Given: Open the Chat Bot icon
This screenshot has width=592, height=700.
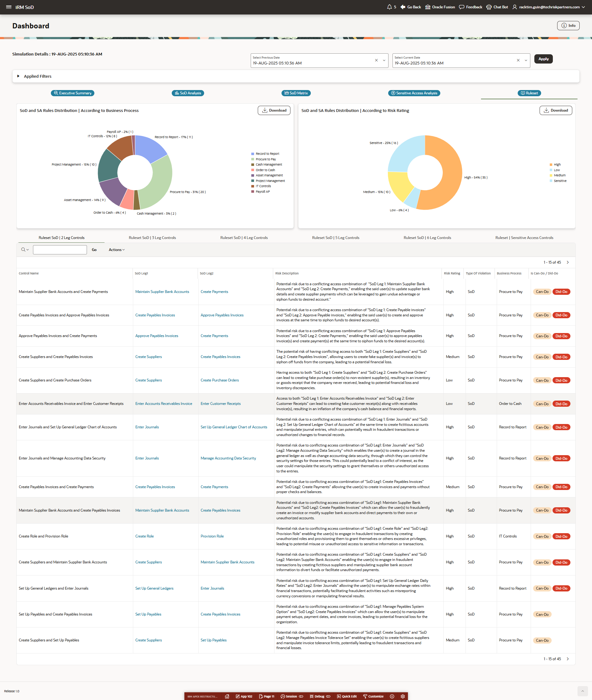Looking at the screenshot, I should [489, 7].
